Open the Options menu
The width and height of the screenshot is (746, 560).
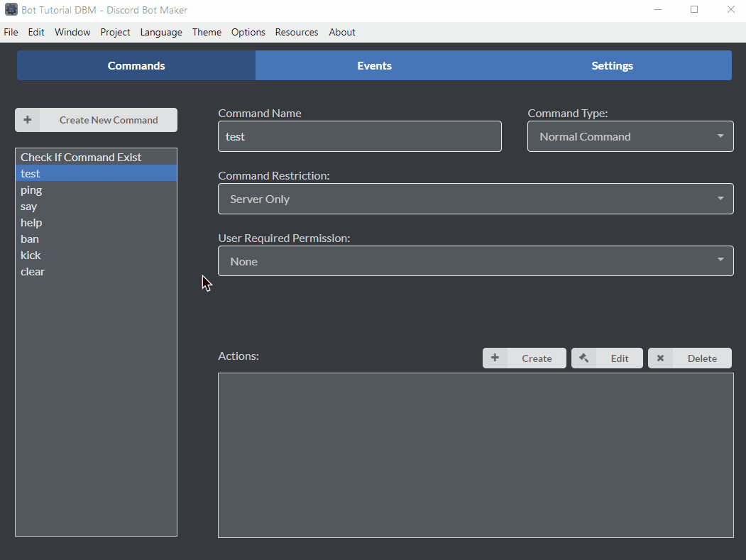click(248, 33)
